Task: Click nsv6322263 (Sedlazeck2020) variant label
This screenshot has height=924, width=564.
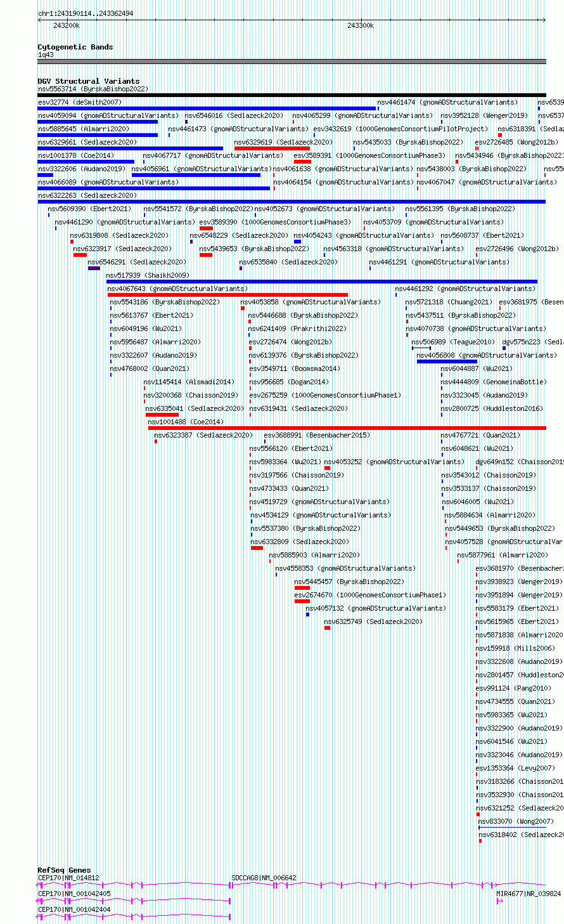Action: (x=87, y=195)
